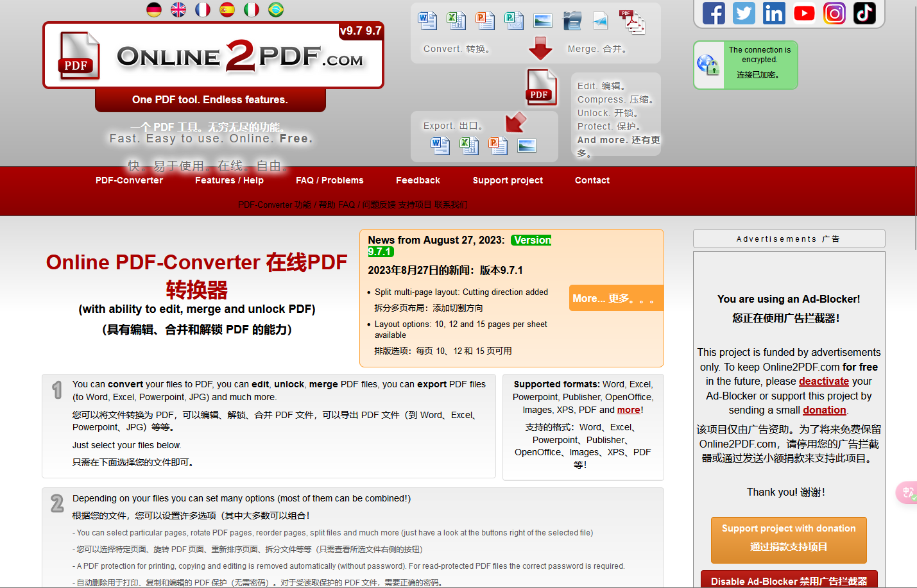This screenshot has height=588, width=917.
Task: Open the Feedback menu item
Action: 418,180
